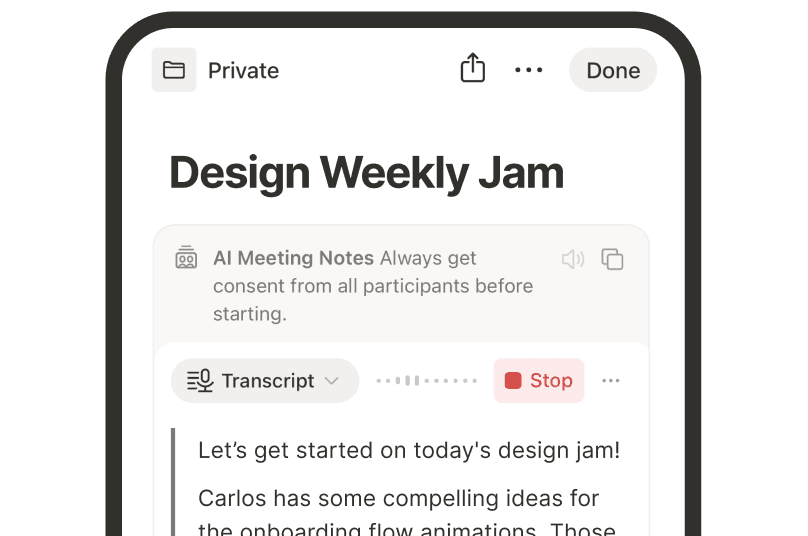The height and width of the screenshot is (536, 808).
Task: Stop the meeting recording
Action: click(x=539, y=381)
